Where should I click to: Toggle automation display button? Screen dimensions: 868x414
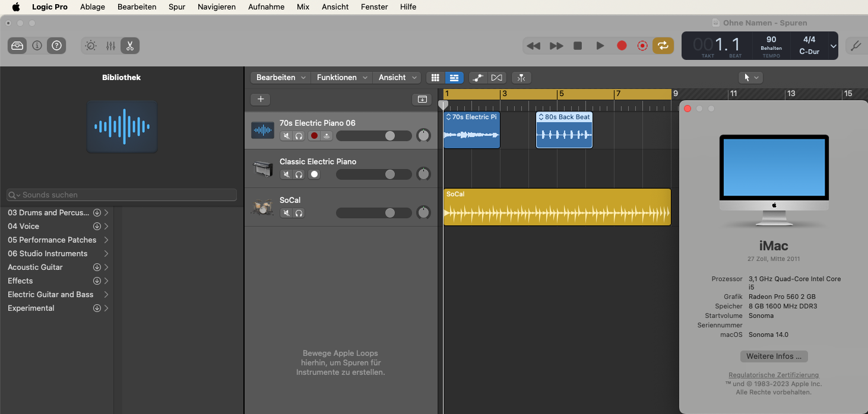[477, 78]
